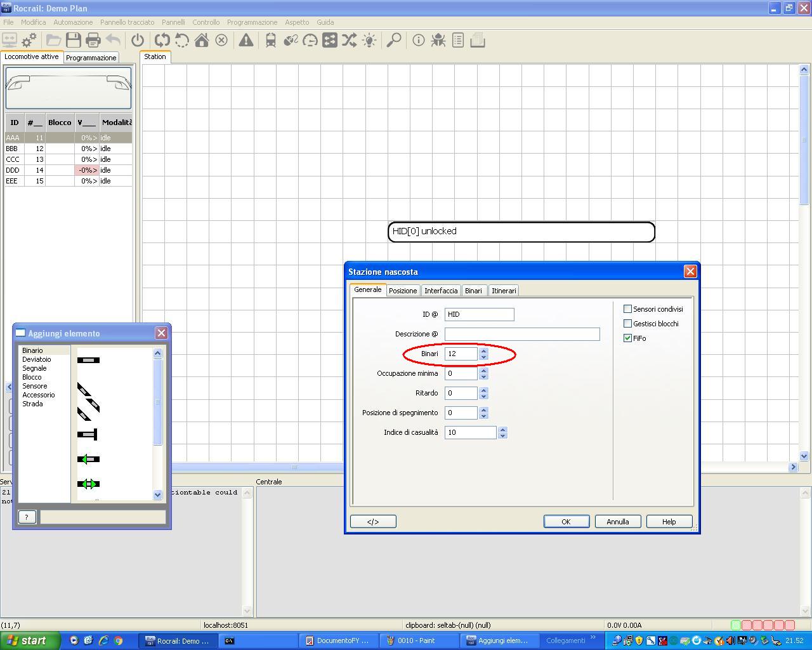Image resolution: width=812 pixels, height=650 pixels.
Task: Click the ID field containing HID
Action: (x=479, y=314)
